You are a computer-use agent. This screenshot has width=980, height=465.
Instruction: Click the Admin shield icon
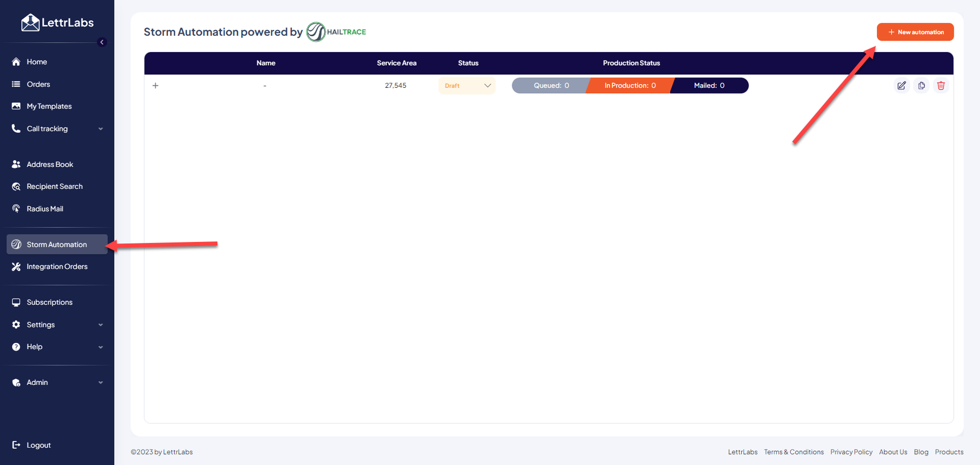(16, 382)
